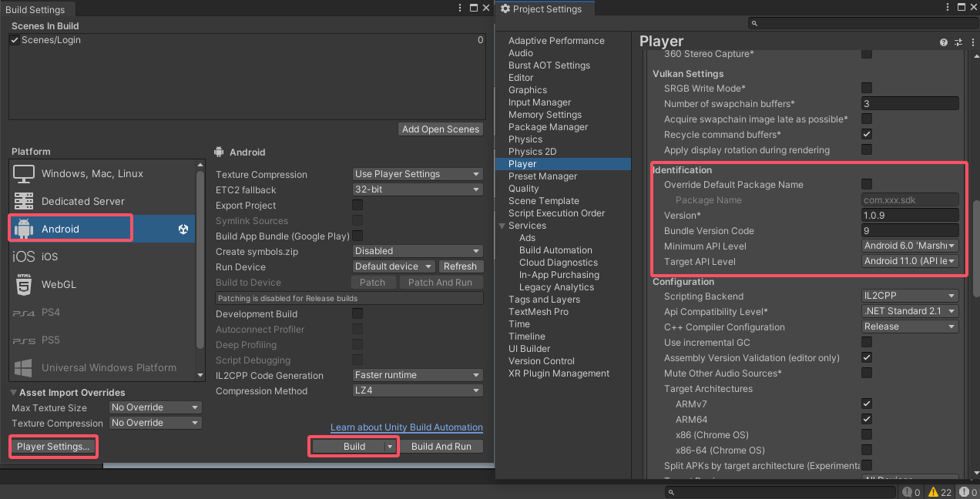Screen dimensions: 980x499
Task: Enable the Development Build checkbox
Action: pos(357,313)
